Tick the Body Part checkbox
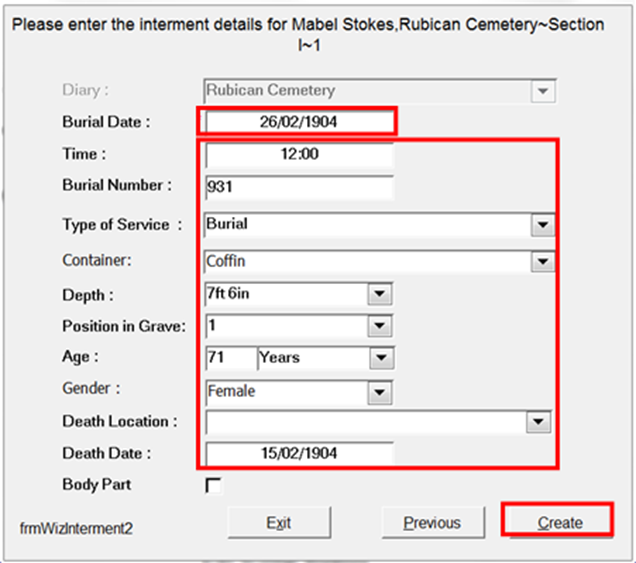The width and height of the screenshot is (636, 563). pos(213,485)
